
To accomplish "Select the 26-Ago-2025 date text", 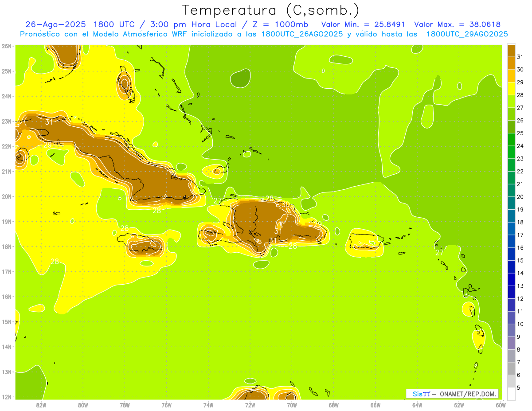I will [55, 24].
